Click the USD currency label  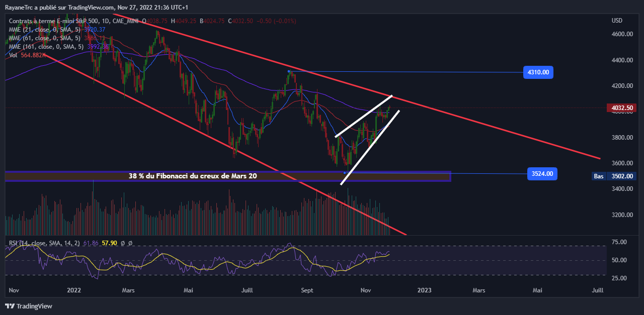617,21
